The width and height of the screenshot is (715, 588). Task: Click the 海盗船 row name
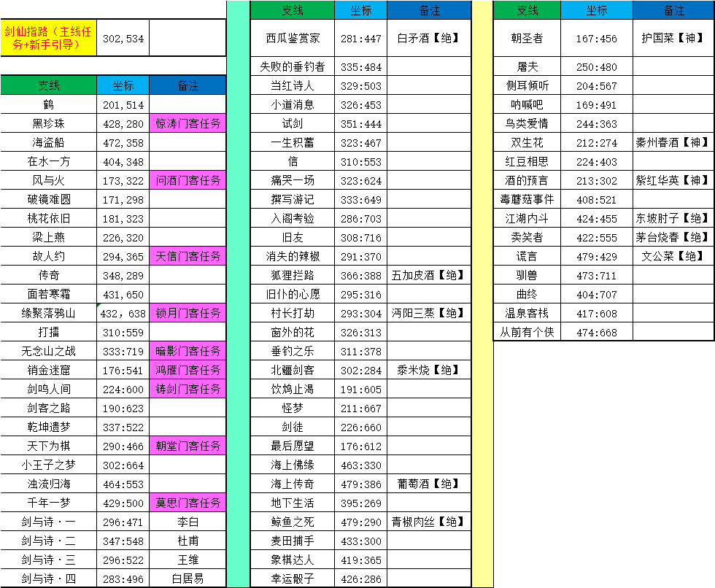(48, 143)
